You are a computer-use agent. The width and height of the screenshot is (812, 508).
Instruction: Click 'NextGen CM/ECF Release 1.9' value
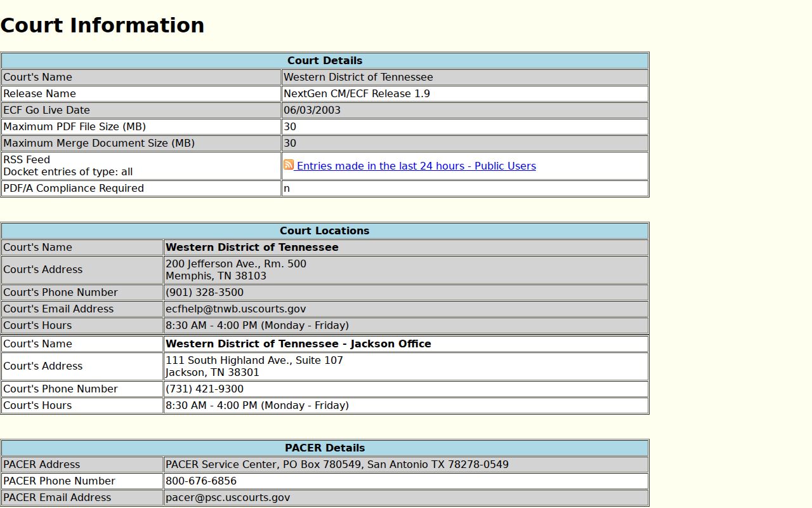357,93
